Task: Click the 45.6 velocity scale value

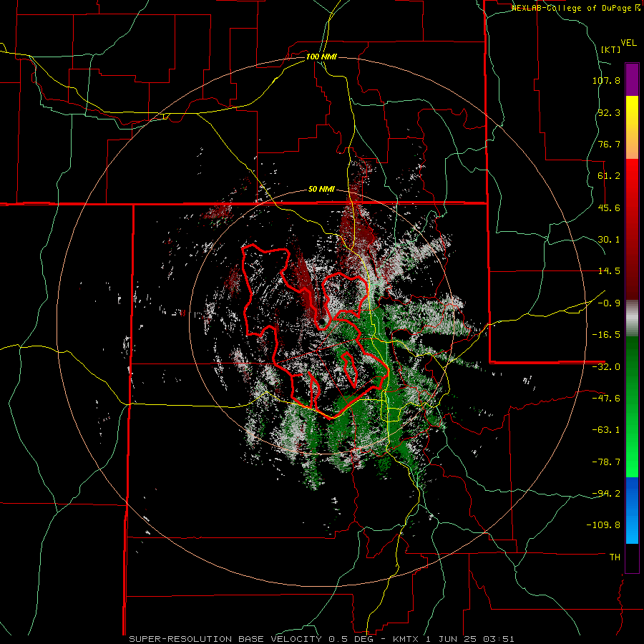Action: (609, 208)
